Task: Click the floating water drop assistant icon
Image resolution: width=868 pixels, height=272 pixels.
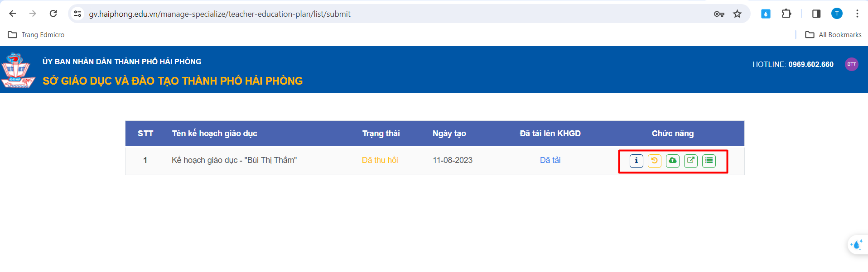Action: point(856,245)
